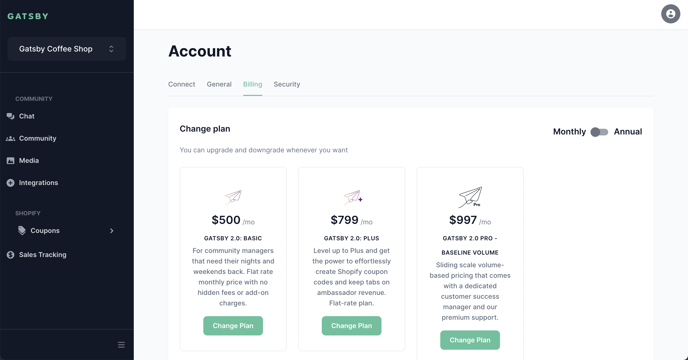The image size is (688, 360).
Task: Click the sidebar collapse hamburger icon
Action: point(121,345)
